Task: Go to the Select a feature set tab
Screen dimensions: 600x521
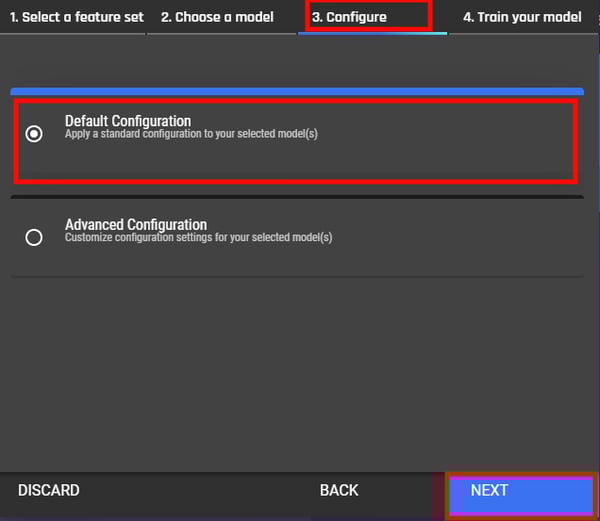Action: click(77, 17)
